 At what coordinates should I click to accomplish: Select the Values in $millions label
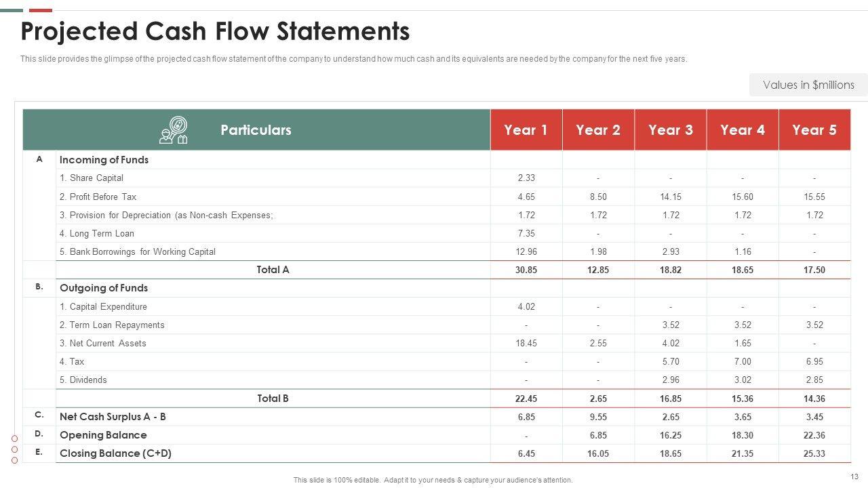click(x=808, y=85)
